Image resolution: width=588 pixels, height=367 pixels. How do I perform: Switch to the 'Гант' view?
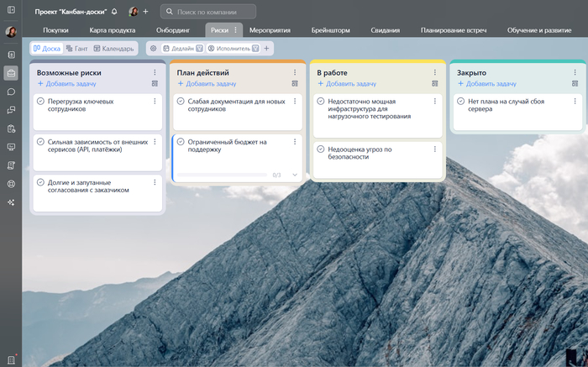point(76,49)
